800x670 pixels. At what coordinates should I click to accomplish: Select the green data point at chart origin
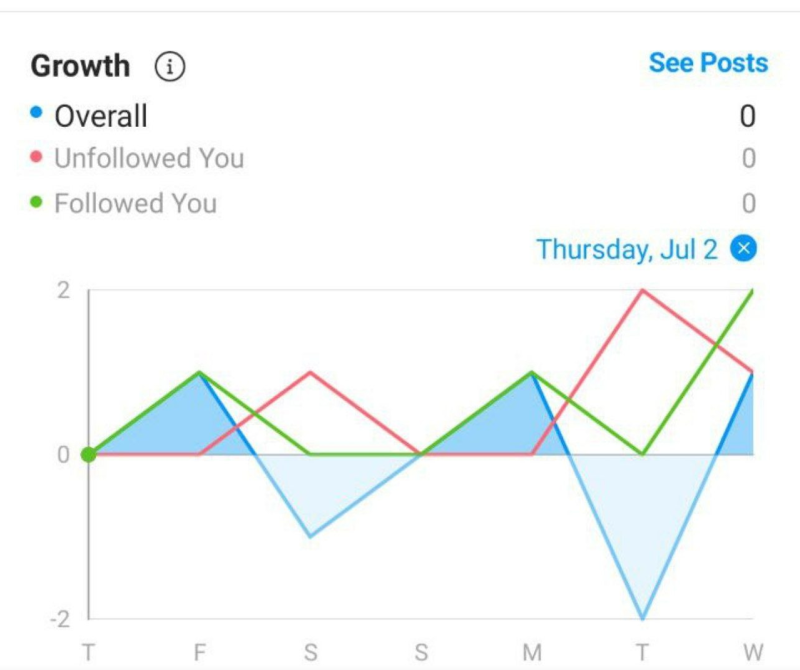tap(89, 454)
